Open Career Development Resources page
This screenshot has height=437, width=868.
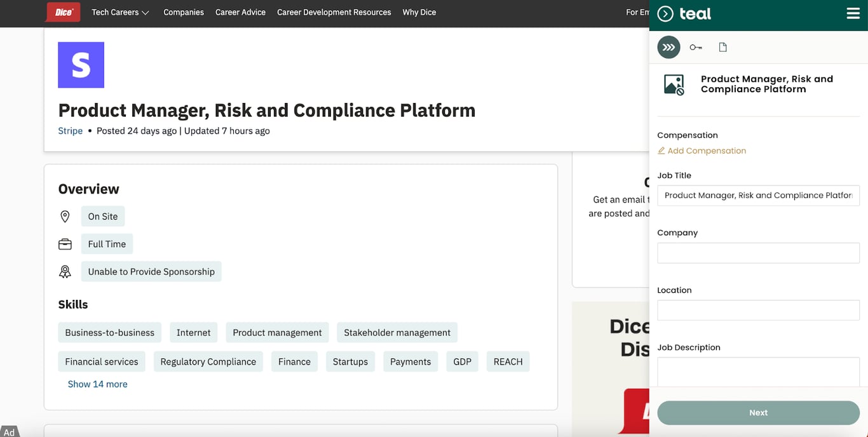(x=334, y=12)
